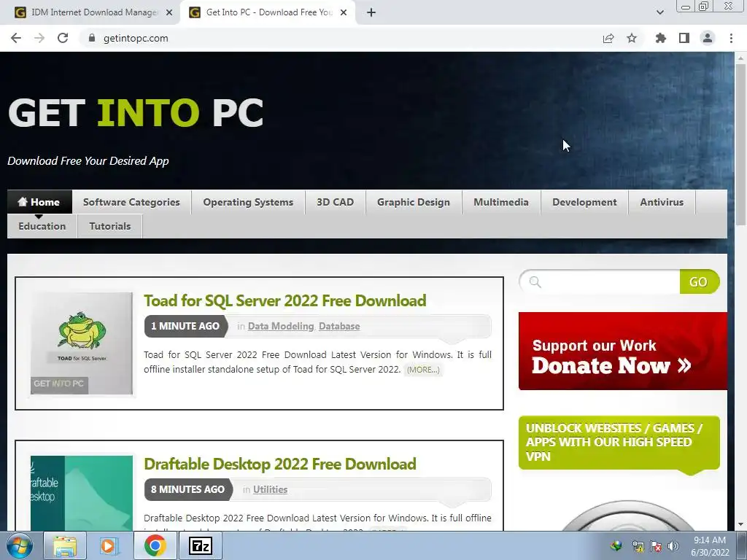Open the Development menu
This screenshot has width=747, height=560.
(584, 202)
